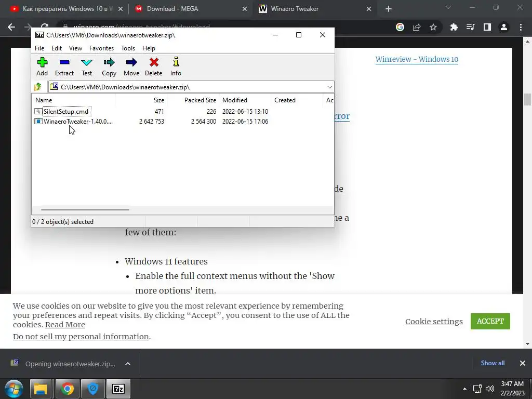Click the ACCEPT cookies button
The image size is (532, 399).
490,321
